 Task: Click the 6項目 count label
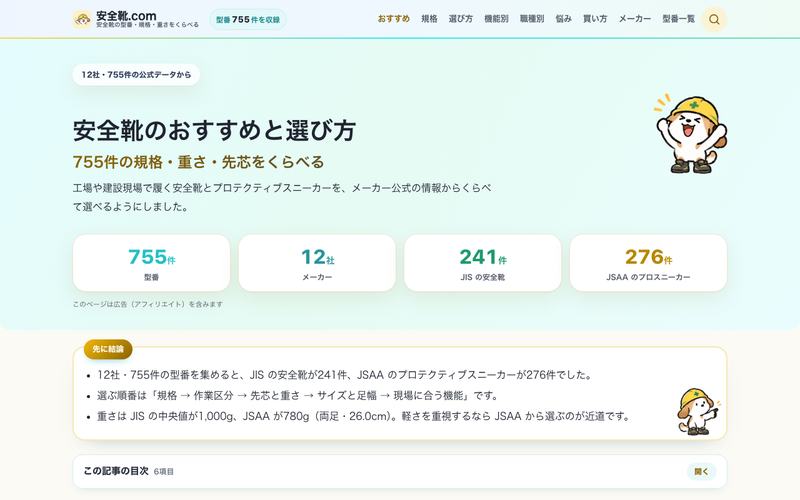pos(164,472)
